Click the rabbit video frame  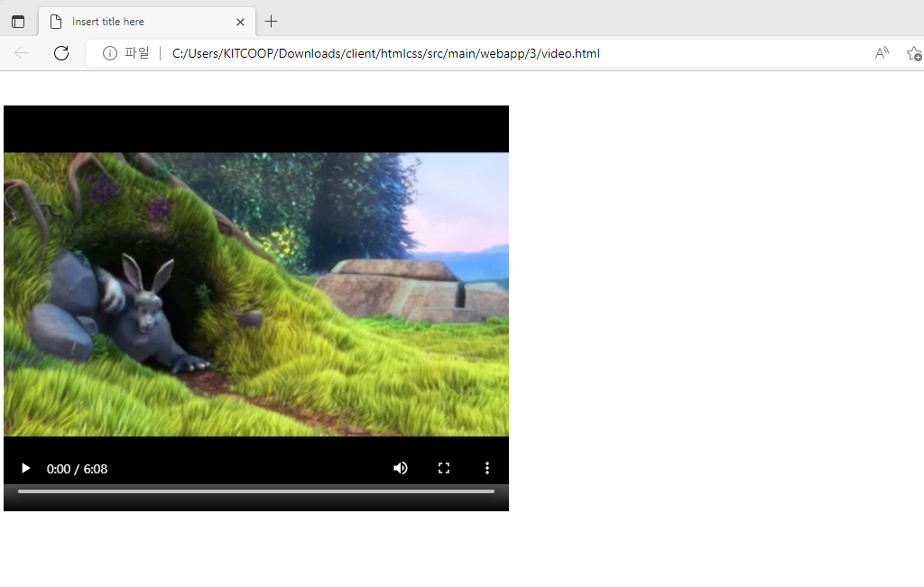[256, 294]
